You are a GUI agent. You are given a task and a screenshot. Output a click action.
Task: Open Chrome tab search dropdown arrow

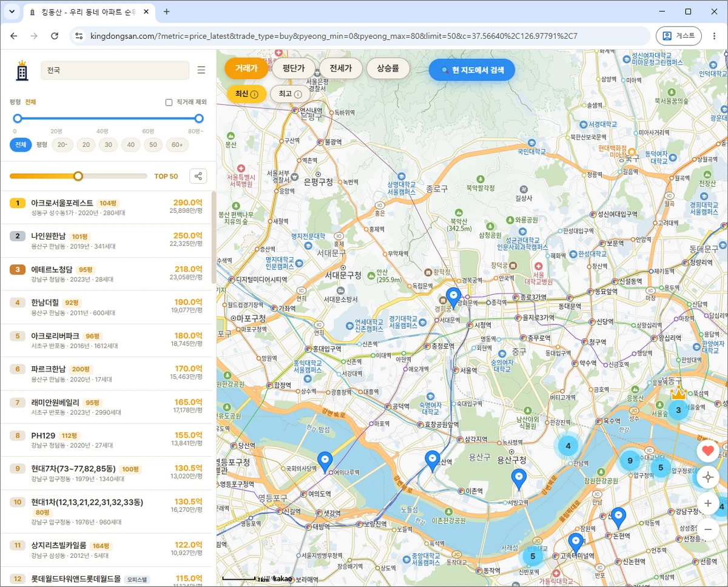pos(12,12)
